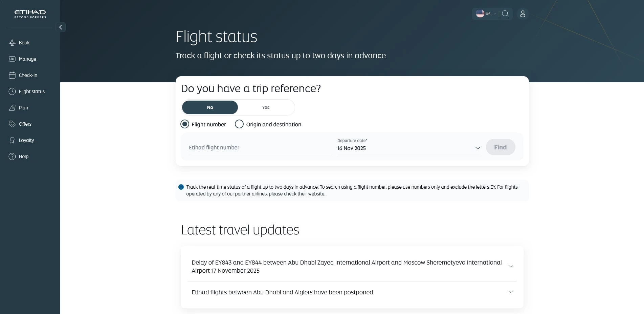Expand the Abu Dhabi–Algiers postponed update
This screenshot has width=644, height=314.
511,292
